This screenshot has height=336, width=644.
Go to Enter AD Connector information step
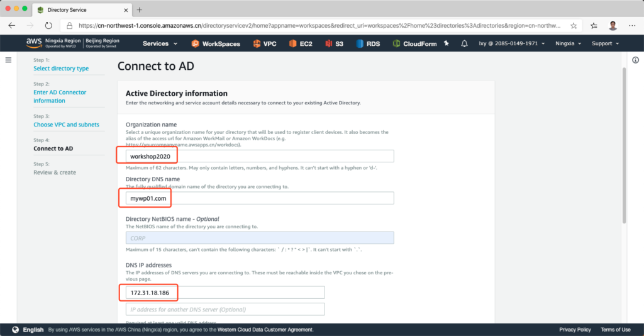point(60,96)
